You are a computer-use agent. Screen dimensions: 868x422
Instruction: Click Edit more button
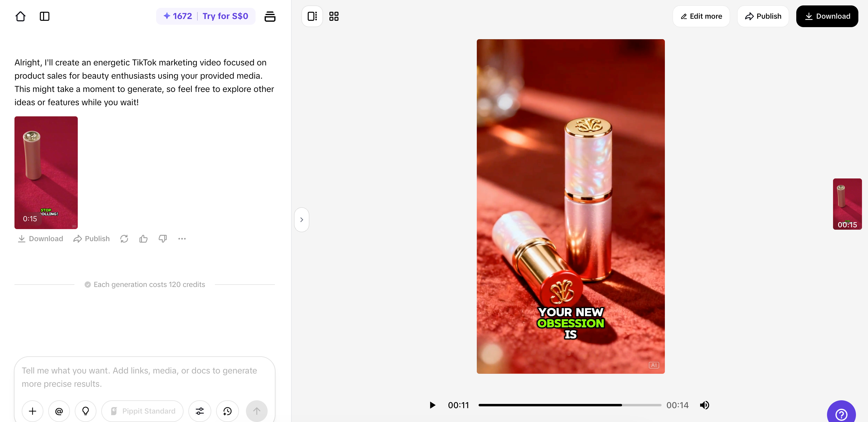[701, 16]
